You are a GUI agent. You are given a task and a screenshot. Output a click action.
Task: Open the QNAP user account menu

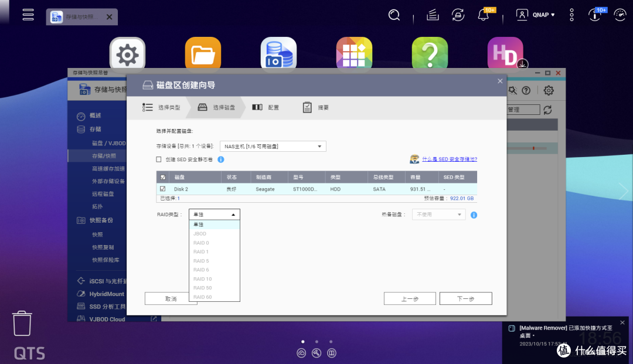[536, 15]
